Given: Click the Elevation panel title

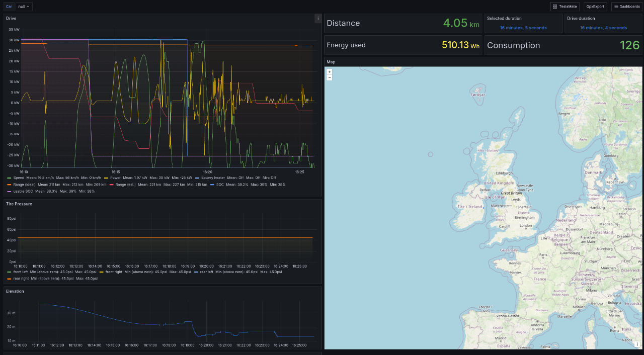Looking at the screenshot, I should [x=15, y=291].
